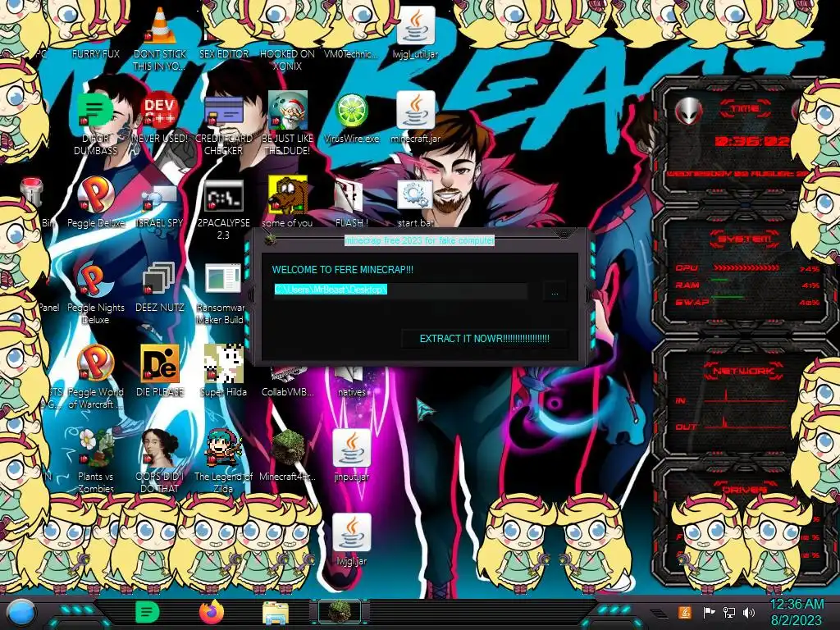The width and height of the screenshot is (840, 630).
Task: Open Peggle Nights Deluxe shortcut
Action: click(95, 280)
